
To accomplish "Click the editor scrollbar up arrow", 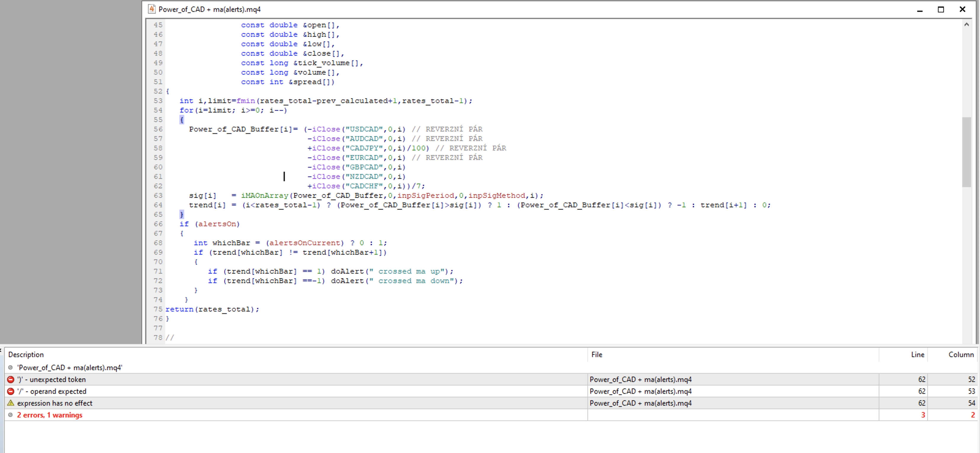I will click(966, 24).
